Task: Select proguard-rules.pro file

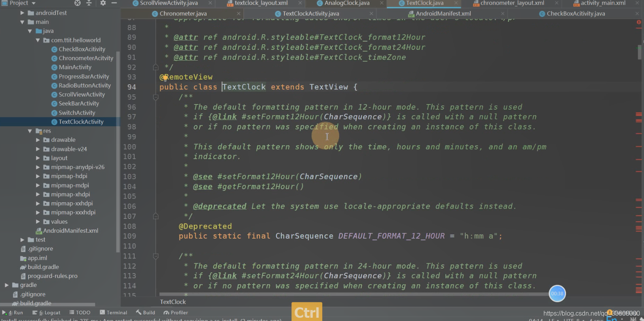Action: tap(52, 276)
